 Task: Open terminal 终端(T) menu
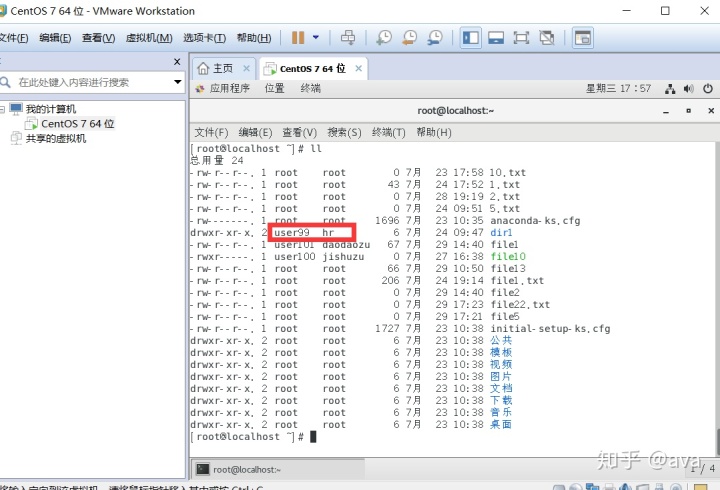(388, 133)
